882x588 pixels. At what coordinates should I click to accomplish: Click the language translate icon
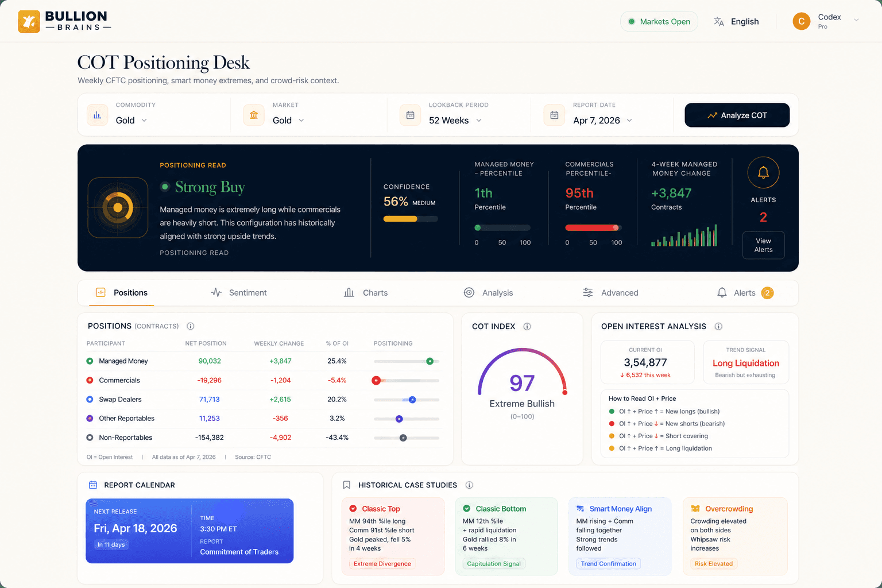pyautogui.click(x=718, y=21)
